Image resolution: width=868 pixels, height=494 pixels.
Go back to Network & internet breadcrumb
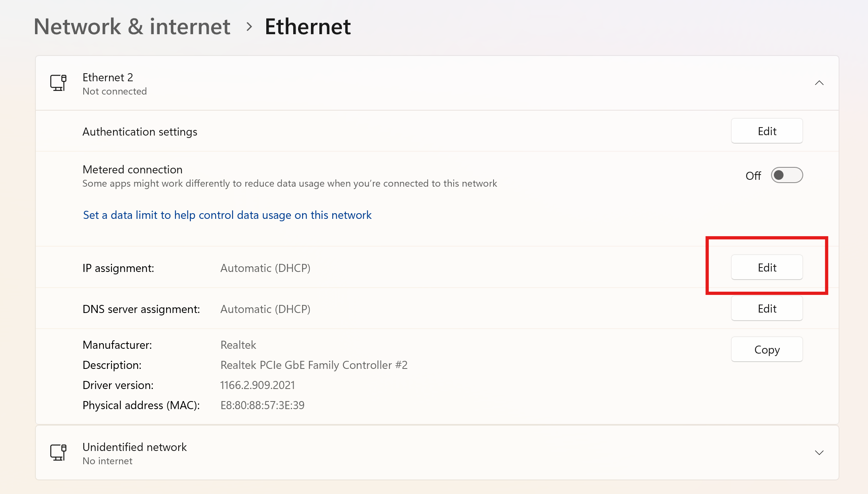pos(132,27)
